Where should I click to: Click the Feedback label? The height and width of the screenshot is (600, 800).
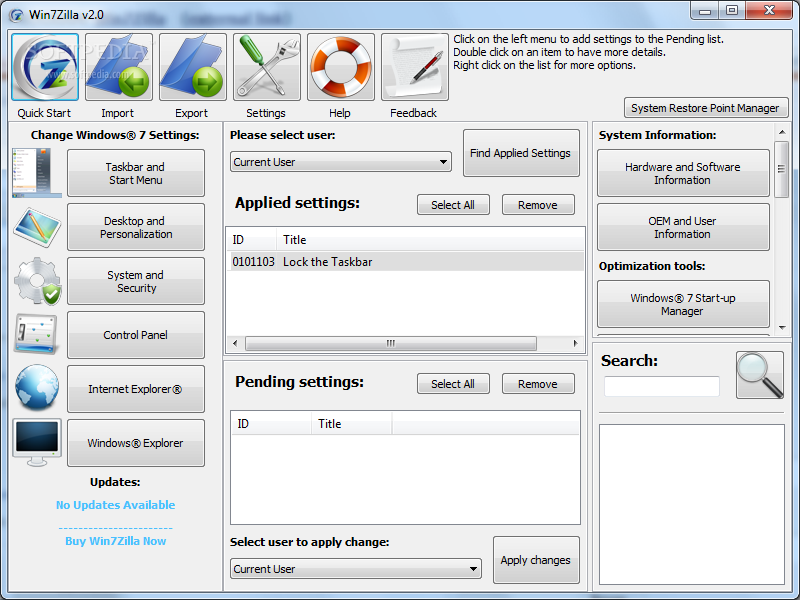pos(413,113)
